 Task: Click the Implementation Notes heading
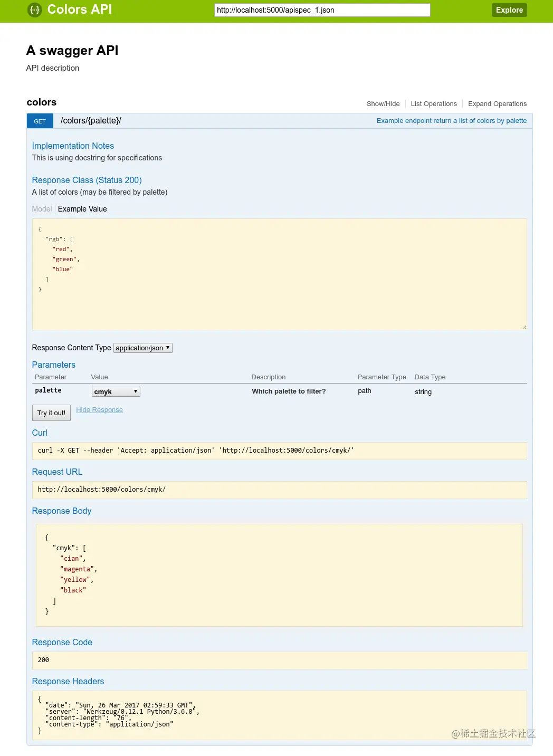[x=73, y=146]
